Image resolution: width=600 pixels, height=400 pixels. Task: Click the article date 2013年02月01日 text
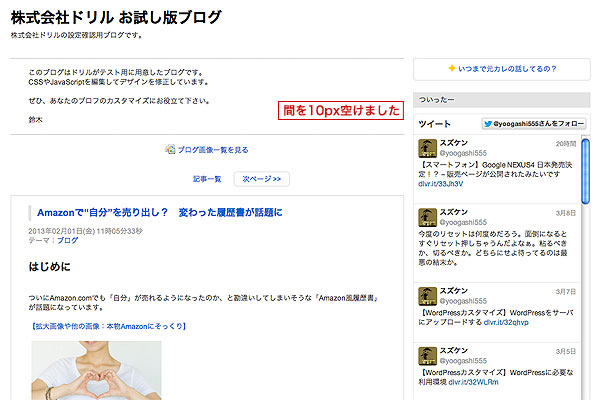tap(85, 231)
